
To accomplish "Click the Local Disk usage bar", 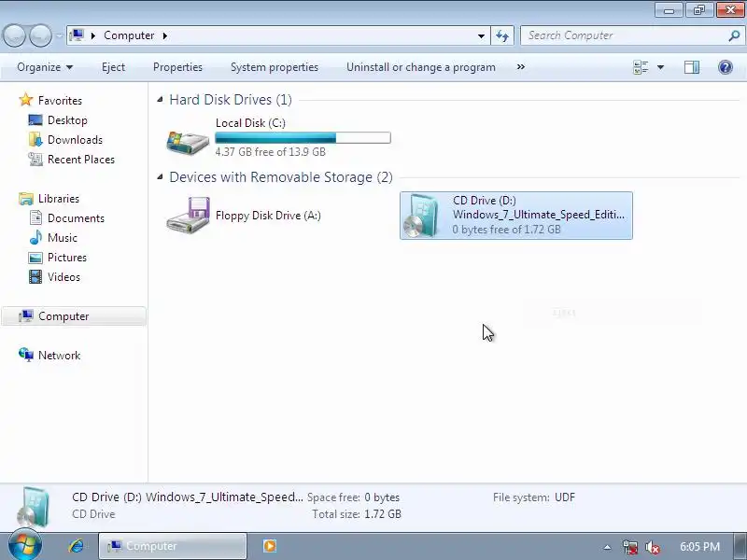I will (x=303, y=138).
